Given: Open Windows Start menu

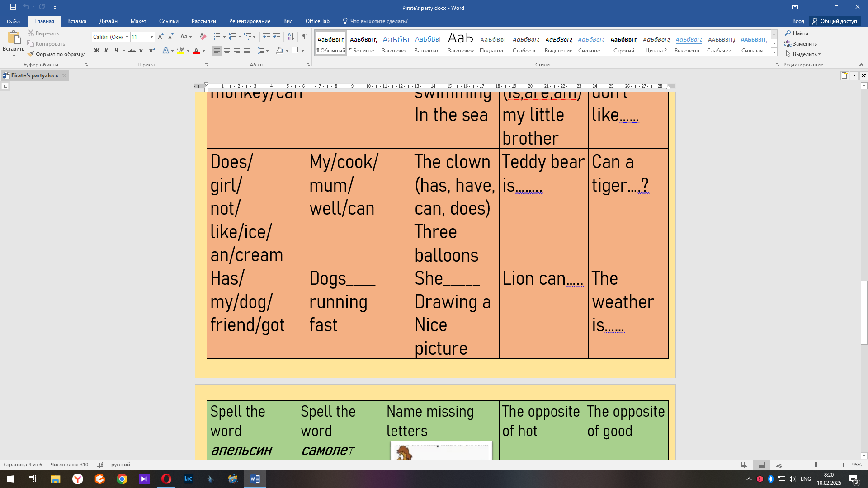Looking at the screenshot, I should click(x=11, y=479).
